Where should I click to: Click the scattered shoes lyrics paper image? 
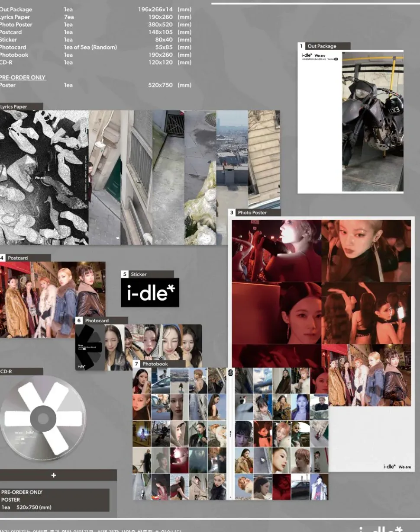click(x=43, y=177)
